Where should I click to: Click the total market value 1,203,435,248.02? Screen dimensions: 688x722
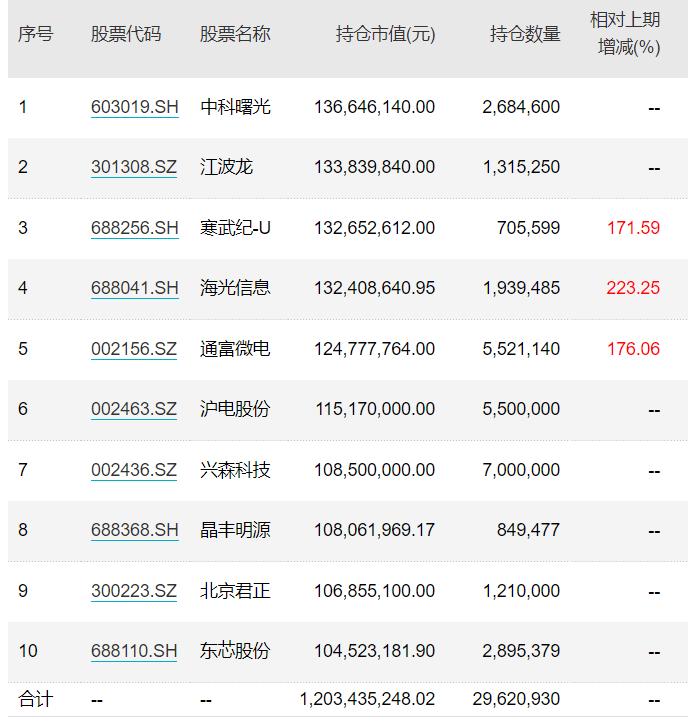click(x=368, y=699)
